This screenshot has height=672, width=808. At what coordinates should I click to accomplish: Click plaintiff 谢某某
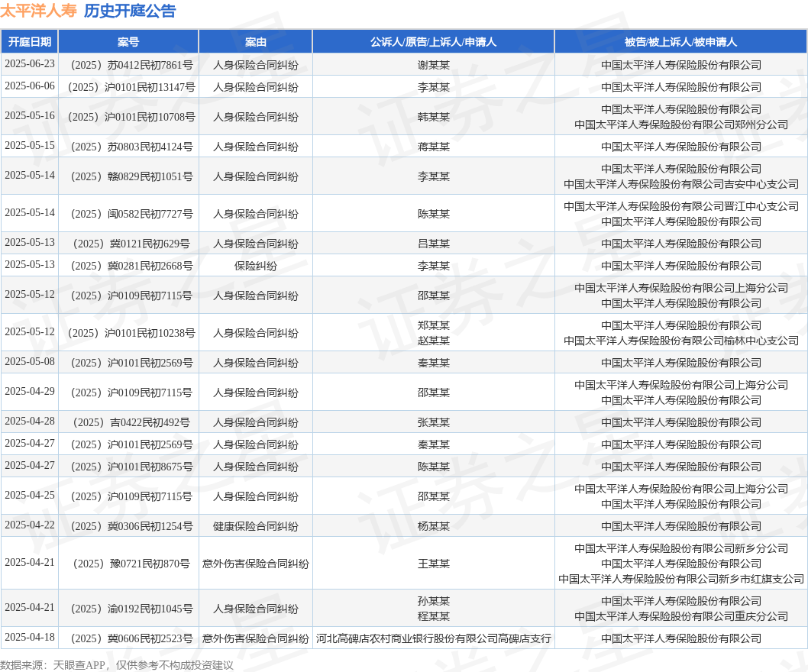pos(433,65)
